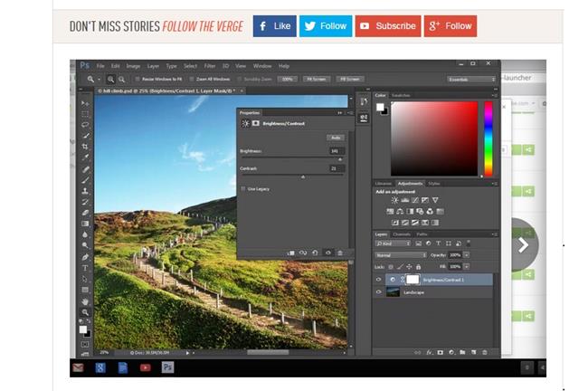This screenshot has width=588, height=391.
Task: Open Gmail icon in the taskbar
Action: (x=78, y=367)
